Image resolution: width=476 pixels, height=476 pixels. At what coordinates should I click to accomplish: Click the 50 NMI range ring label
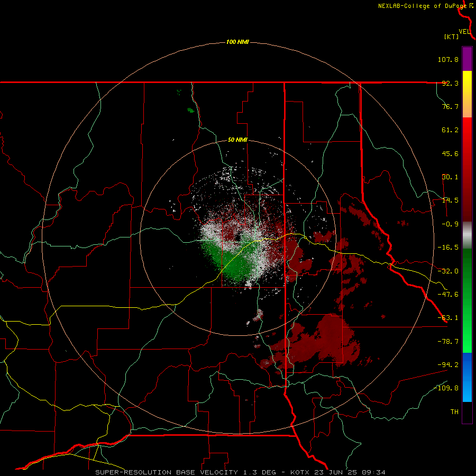(237, 140)
